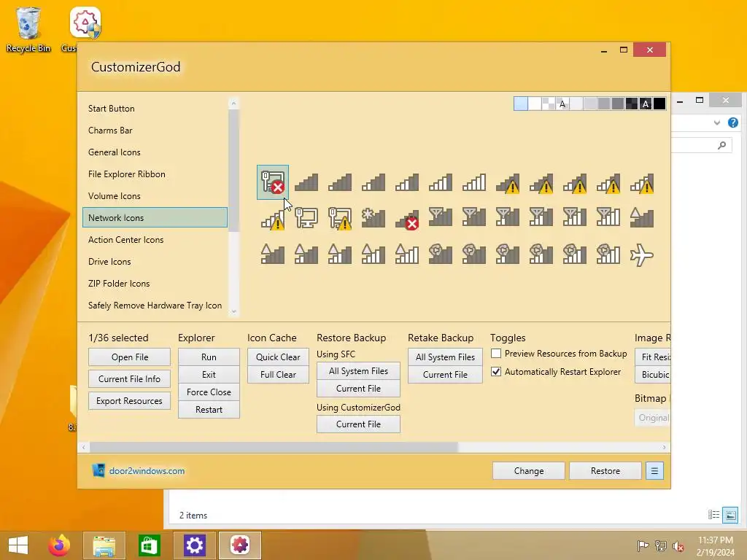Select the triangle-badge full-bar signal icon
This screenshot has width=747, height=560.
point(407,254)
